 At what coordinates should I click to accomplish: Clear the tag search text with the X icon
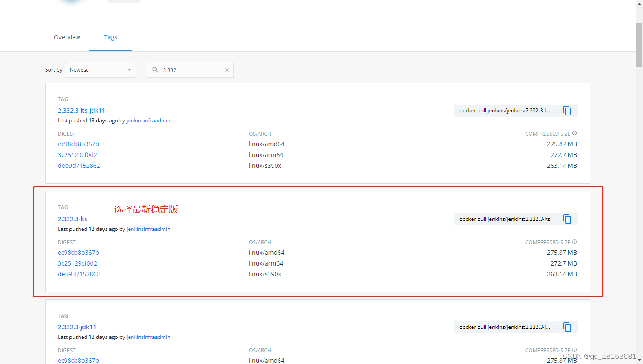pyautogui.click(x=227, y=70)
